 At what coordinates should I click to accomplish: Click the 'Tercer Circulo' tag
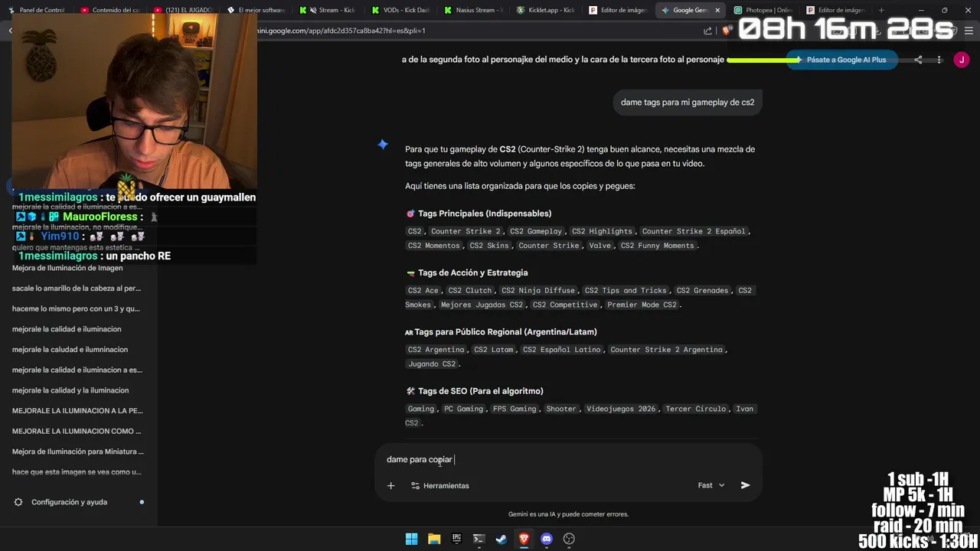coord(694,409)
